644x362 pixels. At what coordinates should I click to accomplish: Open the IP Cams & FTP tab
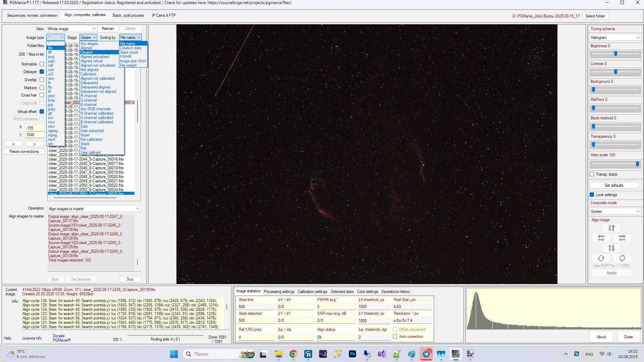coord(164,15)
